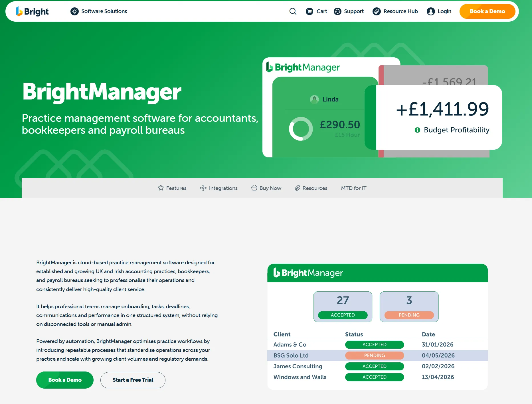Image resolution: width=532 pixels, height=404 pixels.
Task: Click the Status column header
Action: point(354,334)
